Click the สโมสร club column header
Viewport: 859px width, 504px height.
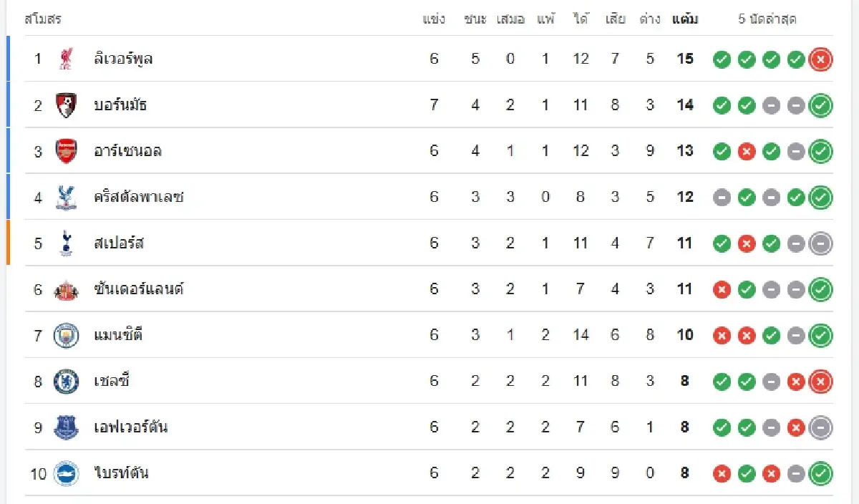tap(43, 19)
